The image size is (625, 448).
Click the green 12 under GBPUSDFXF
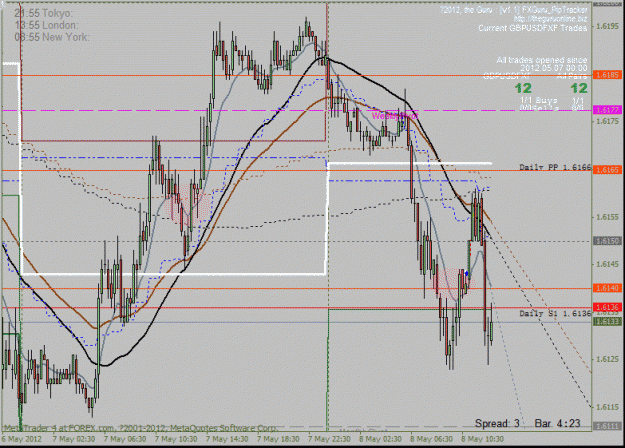tap(523, 88)
